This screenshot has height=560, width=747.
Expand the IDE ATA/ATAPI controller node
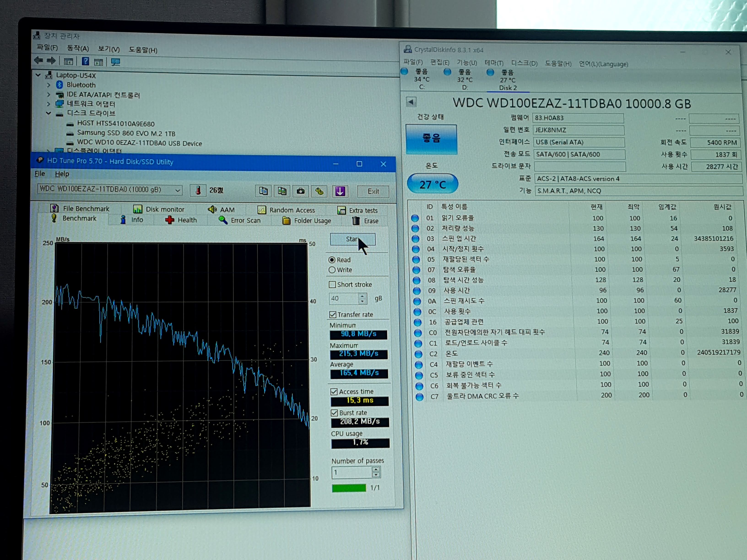click(x=48, y=94)
